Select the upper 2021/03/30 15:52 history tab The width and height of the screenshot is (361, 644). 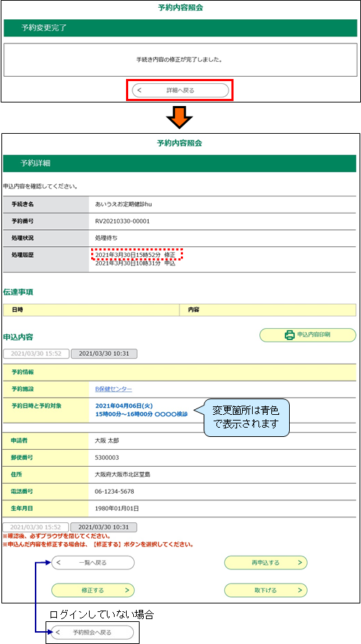click(x=36, y=354)
